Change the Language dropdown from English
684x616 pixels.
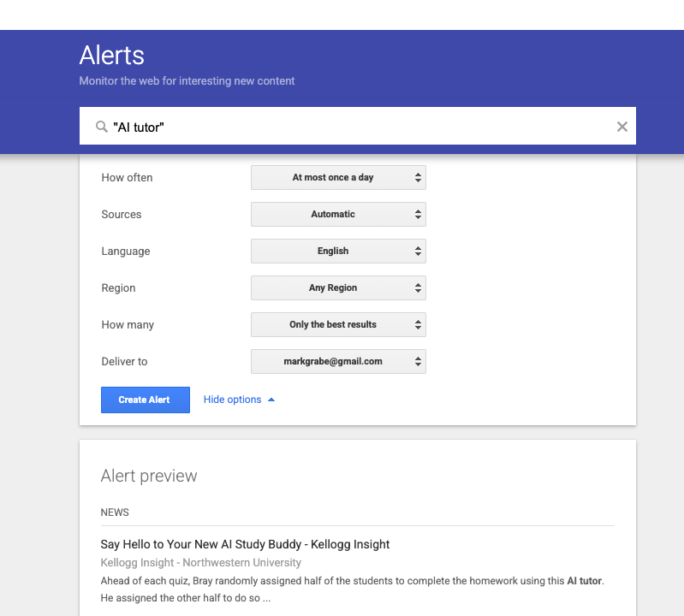[x=337, y=252]
